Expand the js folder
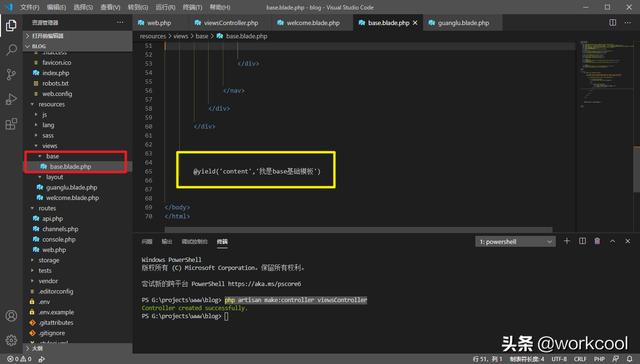 click(x=44, y=115)
